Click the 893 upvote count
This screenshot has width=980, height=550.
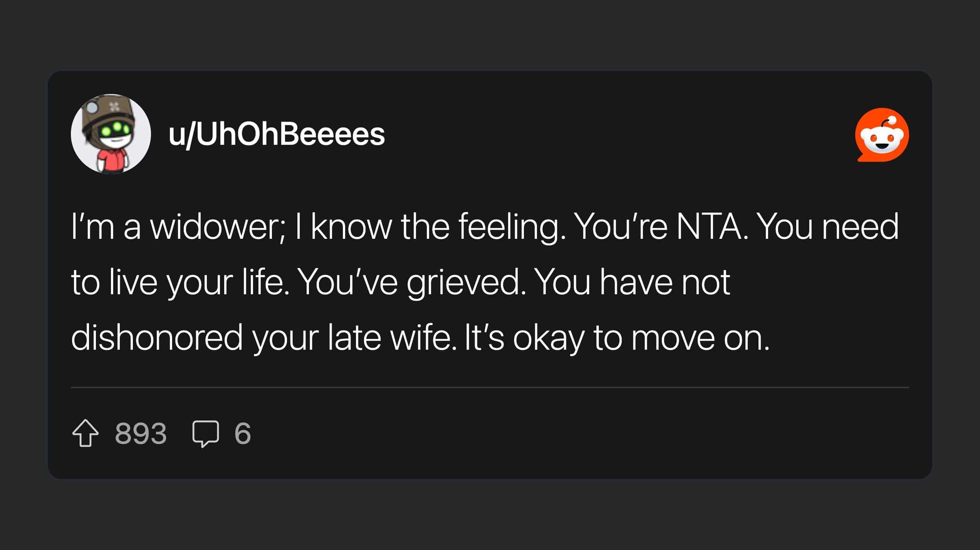click(141, 434)
